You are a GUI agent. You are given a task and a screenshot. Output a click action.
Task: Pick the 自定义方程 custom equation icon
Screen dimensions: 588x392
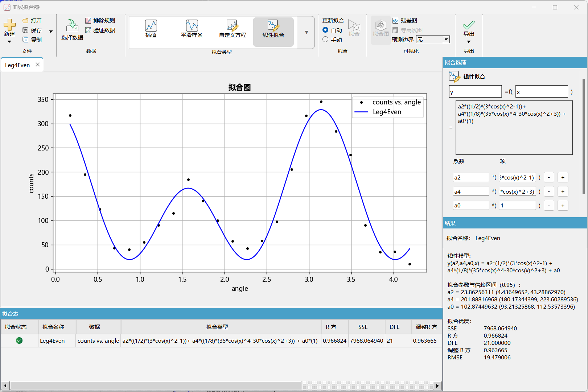pos(232,26)
